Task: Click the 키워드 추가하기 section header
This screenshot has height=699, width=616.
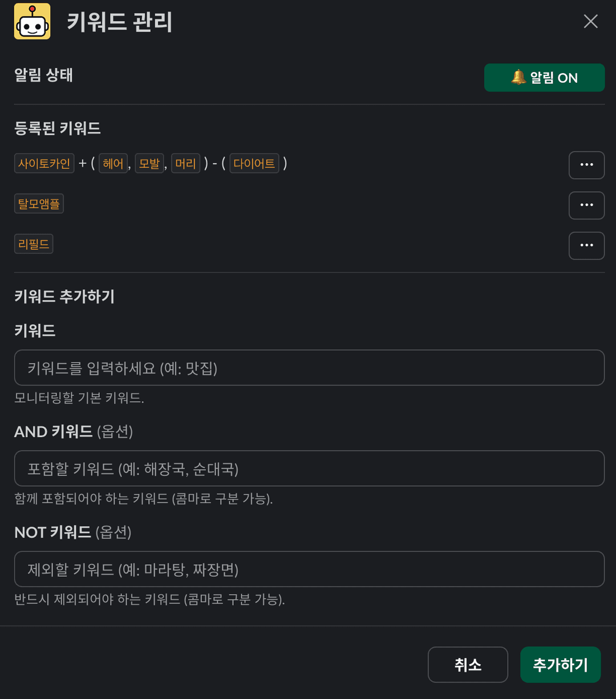Action: point(64,297)
